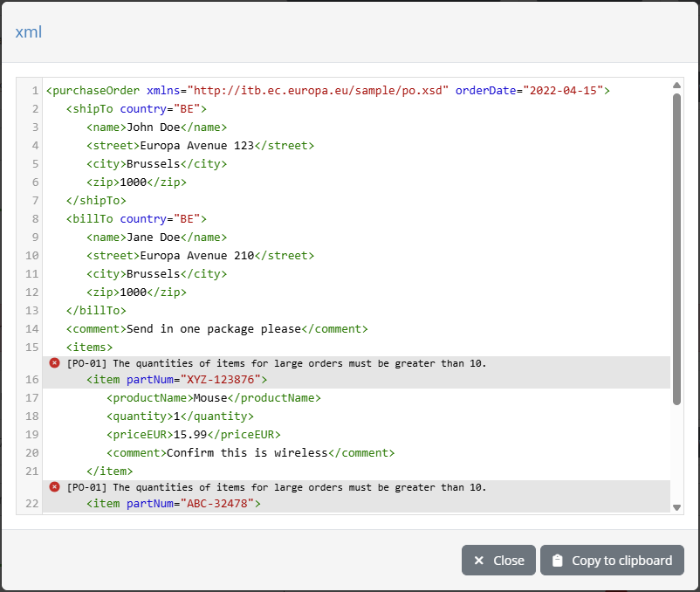Click closing item tag on line 21

(x=109, y=471)
